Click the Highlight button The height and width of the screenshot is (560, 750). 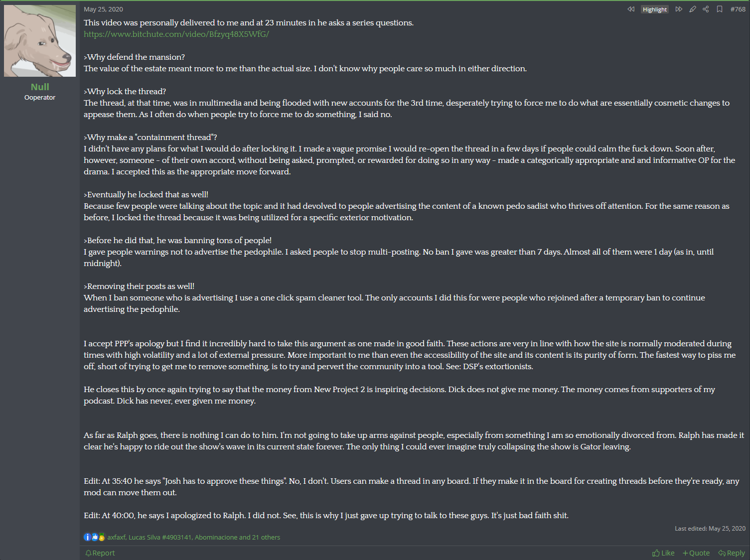click(654, 9)
